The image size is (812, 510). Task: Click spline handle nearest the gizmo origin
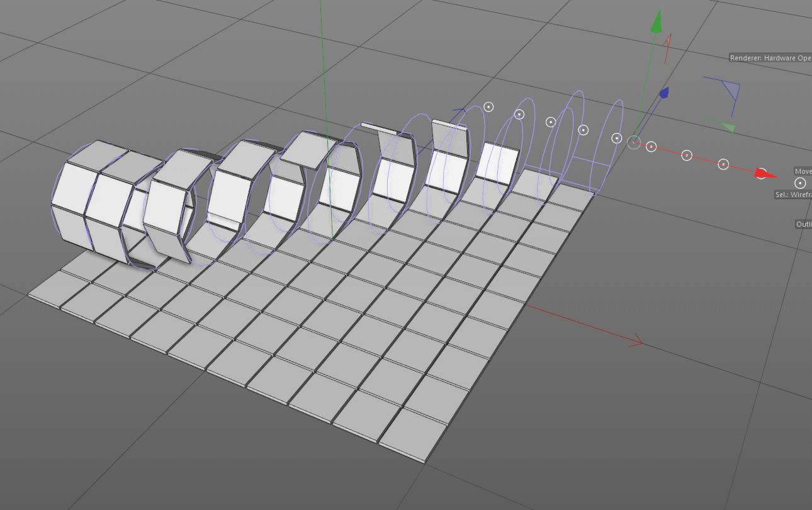coord(617,138)
